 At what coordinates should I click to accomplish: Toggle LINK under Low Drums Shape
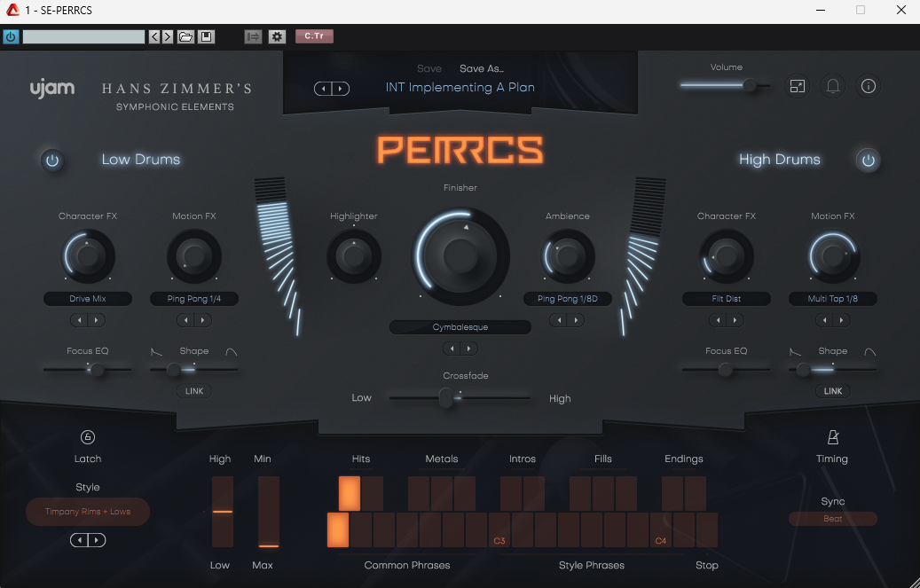(194, 391)
